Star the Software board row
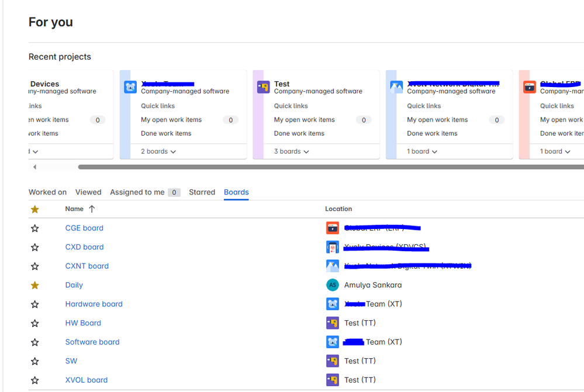 click(x=34, y=342)
